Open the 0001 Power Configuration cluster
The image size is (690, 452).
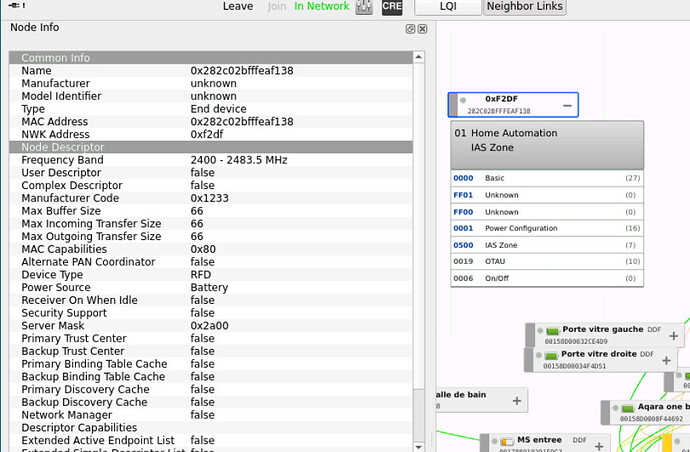point(547,228)
